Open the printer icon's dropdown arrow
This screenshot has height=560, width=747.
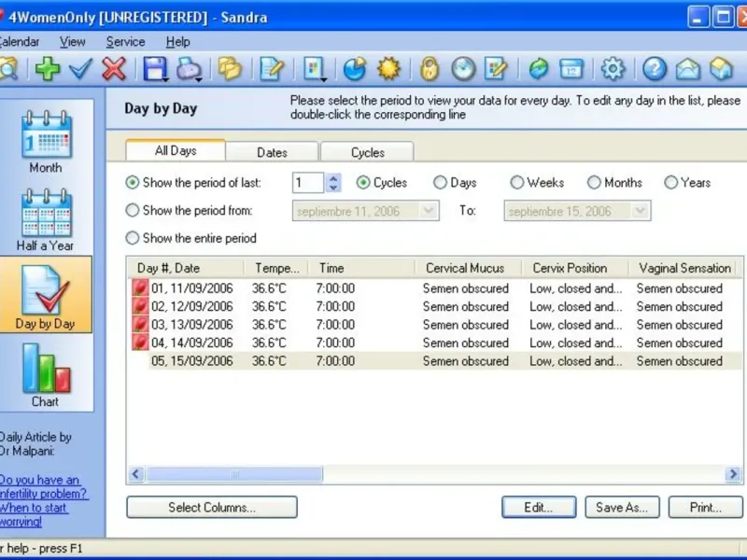click(199, 79)
